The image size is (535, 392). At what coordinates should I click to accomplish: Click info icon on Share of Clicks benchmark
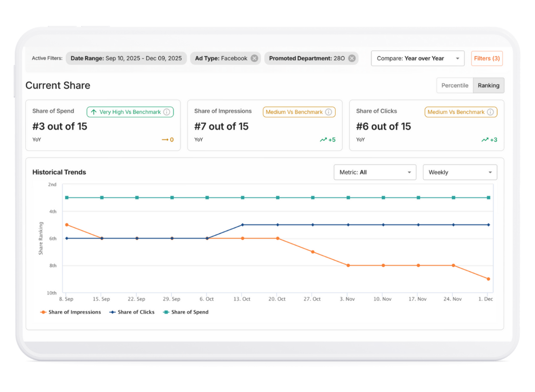point(490,112)
